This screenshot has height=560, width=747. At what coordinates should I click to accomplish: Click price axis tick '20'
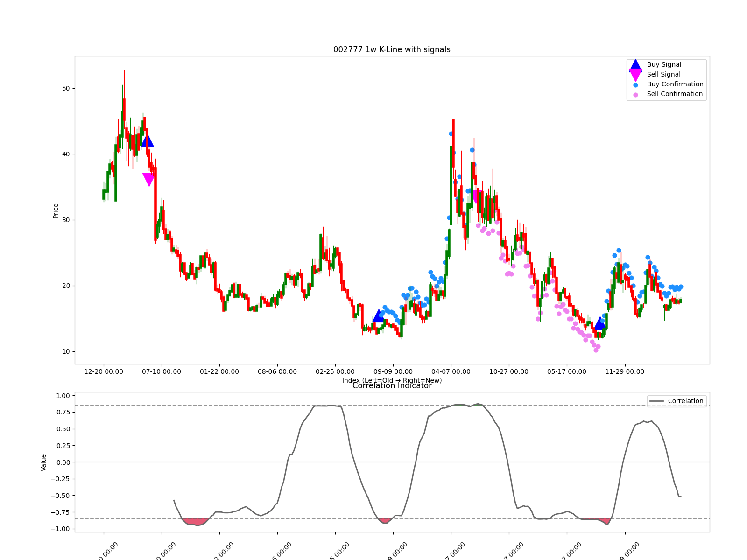(66, 286)
